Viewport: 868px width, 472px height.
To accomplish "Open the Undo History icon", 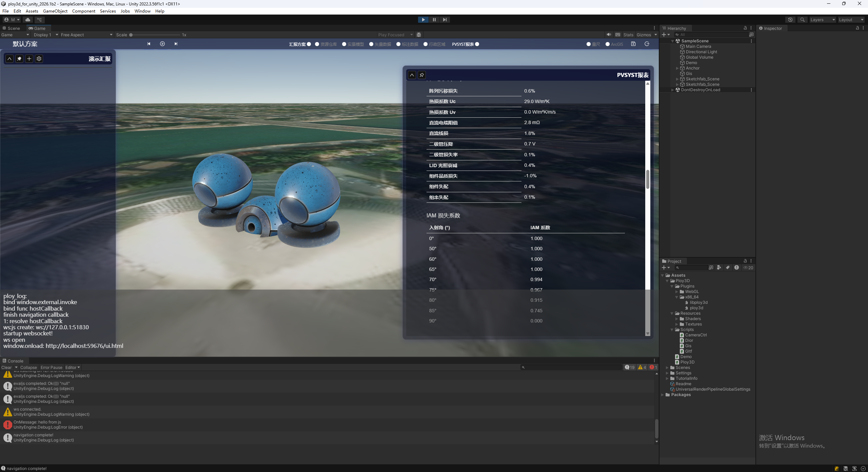I will pos(790,20).
